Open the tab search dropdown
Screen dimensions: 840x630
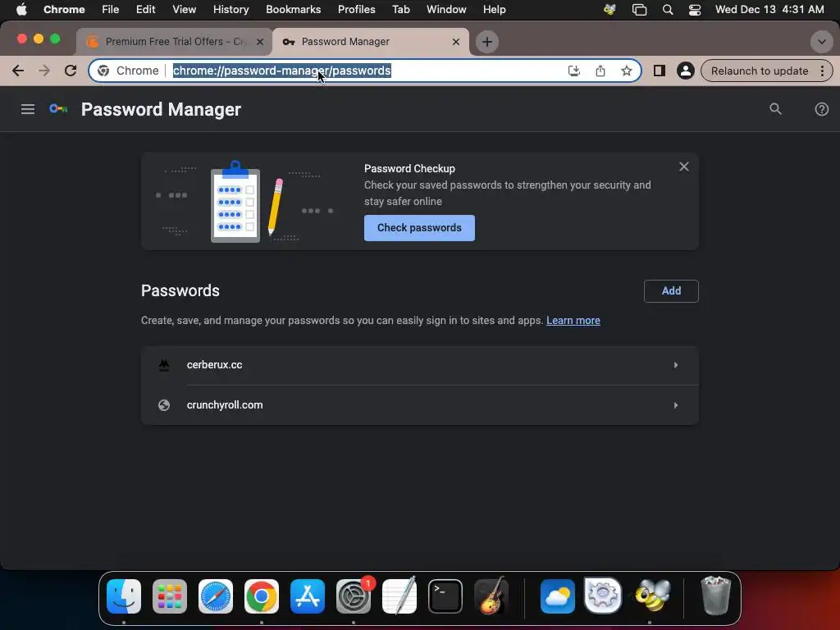(x=821, y=42)
